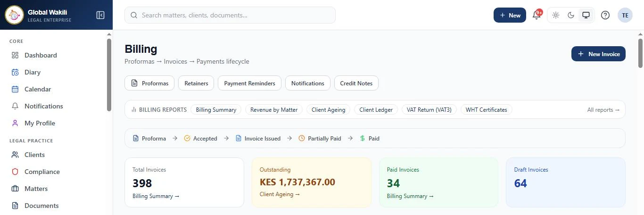
Task: Click the Proforma stage document icon
Action: coord(136,139)
